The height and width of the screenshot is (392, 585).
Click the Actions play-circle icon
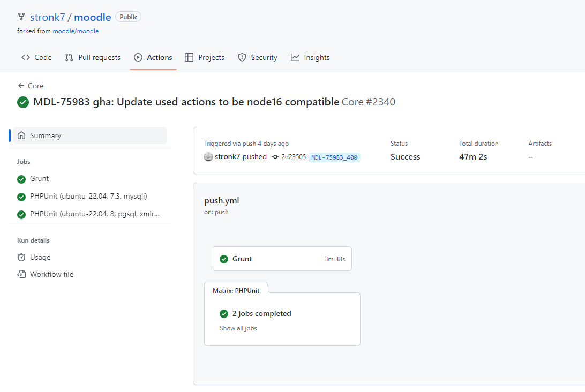(138, 57)
